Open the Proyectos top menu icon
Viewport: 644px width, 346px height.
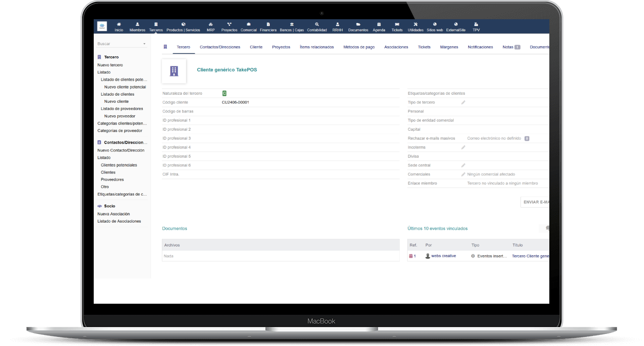229,26
